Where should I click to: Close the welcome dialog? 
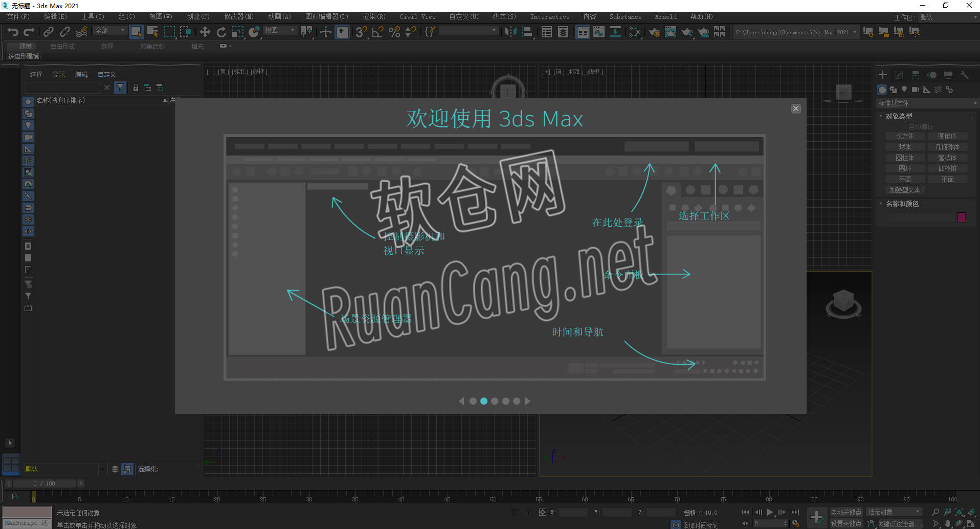796,108
